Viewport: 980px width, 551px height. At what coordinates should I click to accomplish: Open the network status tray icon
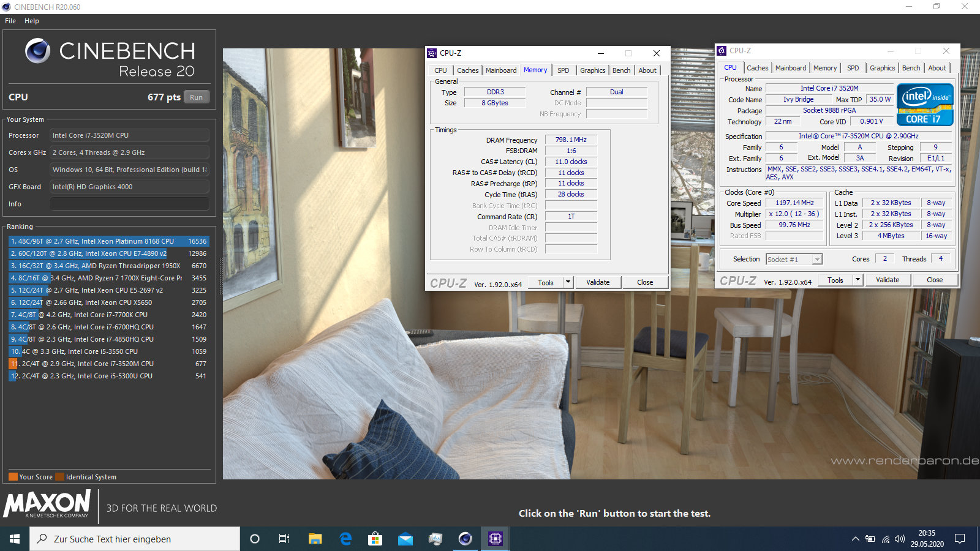886,539
